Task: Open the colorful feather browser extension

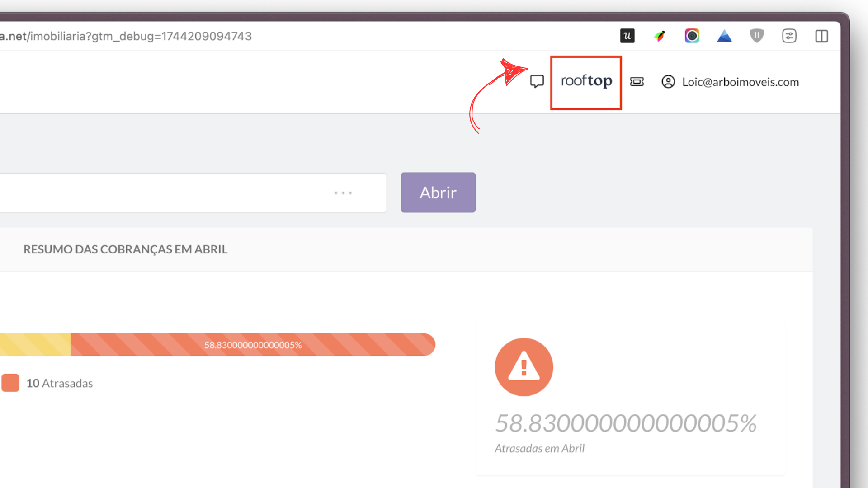Action: coord(660,36)
